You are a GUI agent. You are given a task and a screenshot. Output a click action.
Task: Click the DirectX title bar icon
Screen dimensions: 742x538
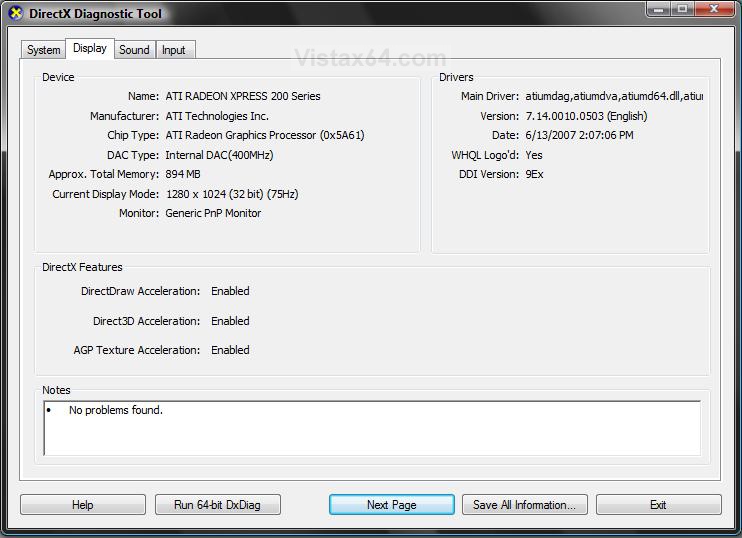pyautogui.click(x=16, y=13)
